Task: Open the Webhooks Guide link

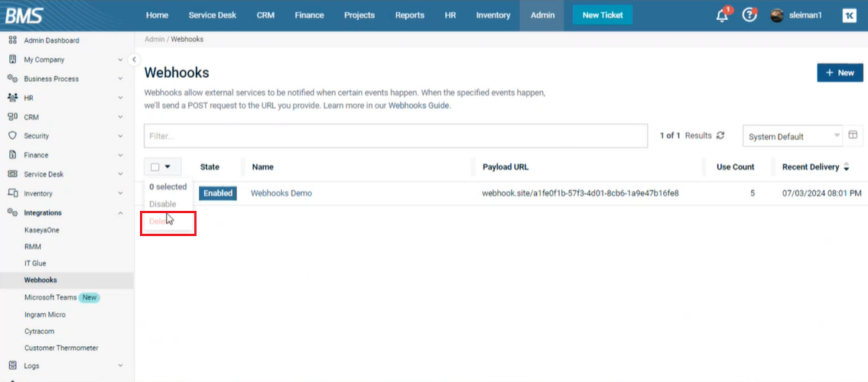Action: [418, 105]
